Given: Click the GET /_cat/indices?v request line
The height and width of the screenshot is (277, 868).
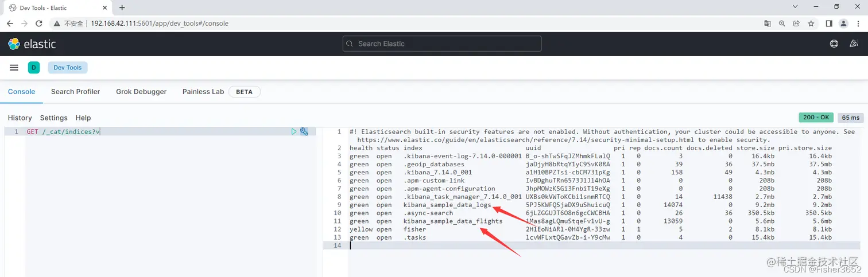Looking at the screenshot, I should coord(64,132).
